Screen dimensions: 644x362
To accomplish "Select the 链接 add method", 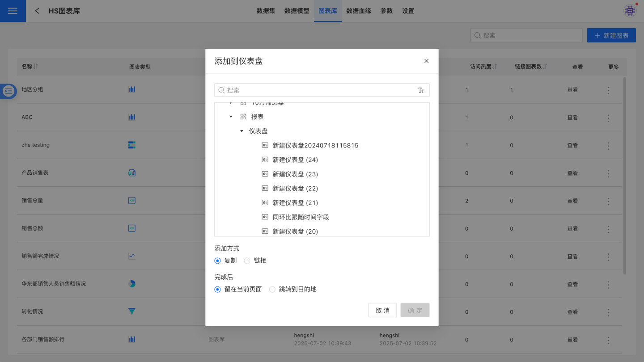I will [x=247, y=261].
